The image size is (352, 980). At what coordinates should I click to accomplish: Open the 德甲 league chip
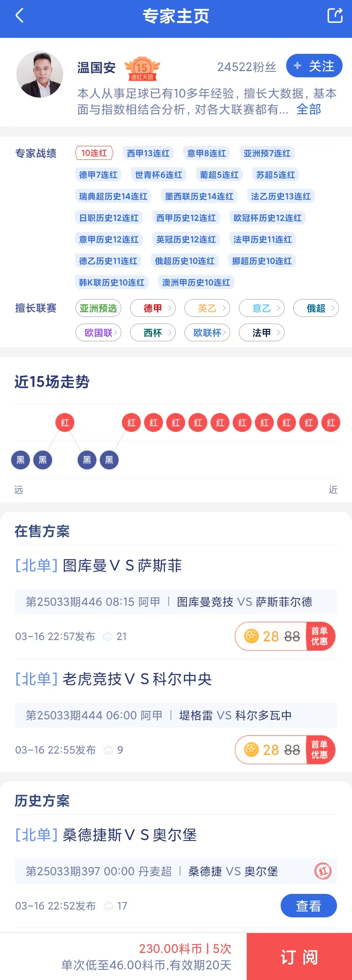(153, 308)
